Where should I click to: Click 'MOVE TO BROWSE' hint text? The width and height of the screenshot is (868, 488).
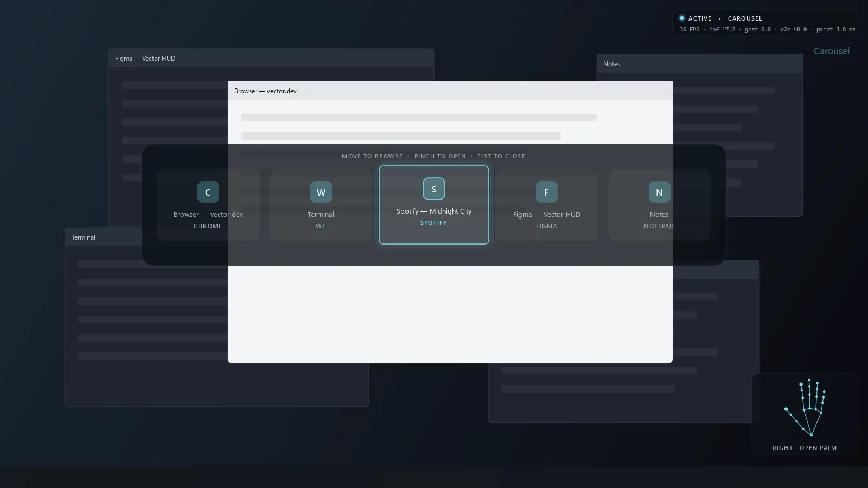pyautogui.click(x=372, y=156)
